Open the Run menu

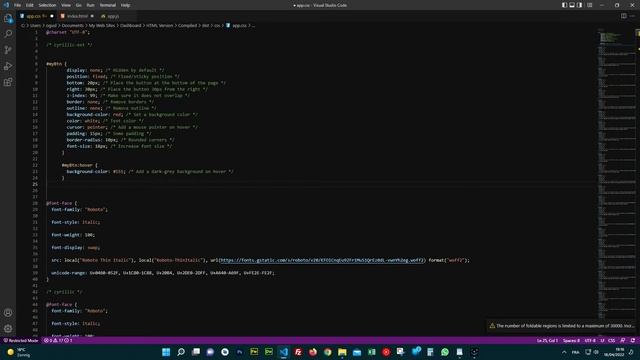click(x=91, y=5)
